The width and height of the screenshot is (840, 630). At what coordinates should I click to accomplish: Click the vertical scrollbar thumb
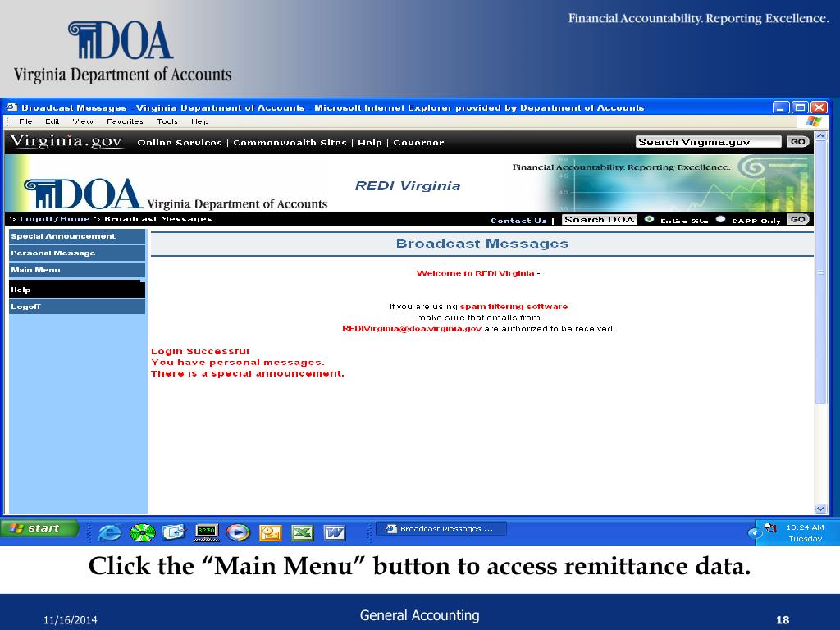(820, 272)
